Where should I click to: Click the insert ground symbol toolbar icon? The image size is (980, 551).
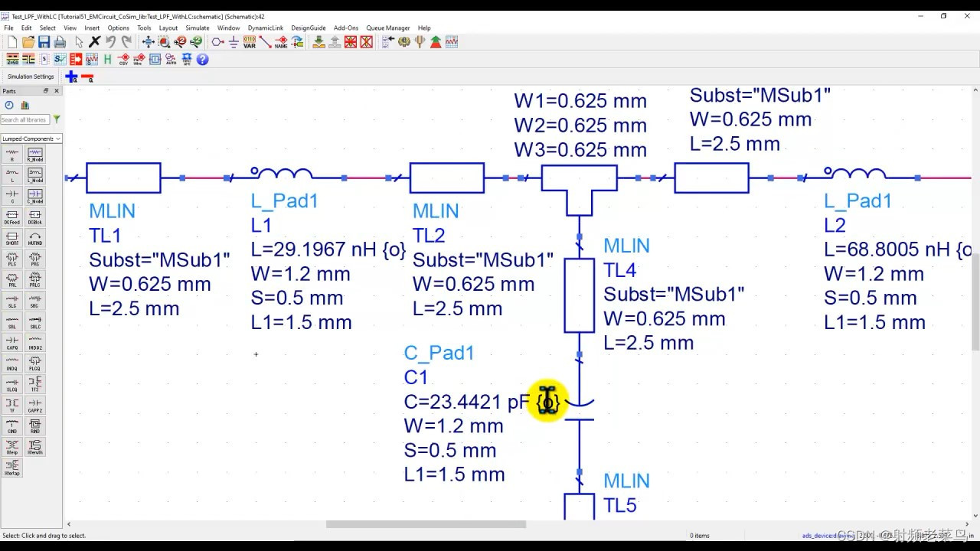click(234, 43)
